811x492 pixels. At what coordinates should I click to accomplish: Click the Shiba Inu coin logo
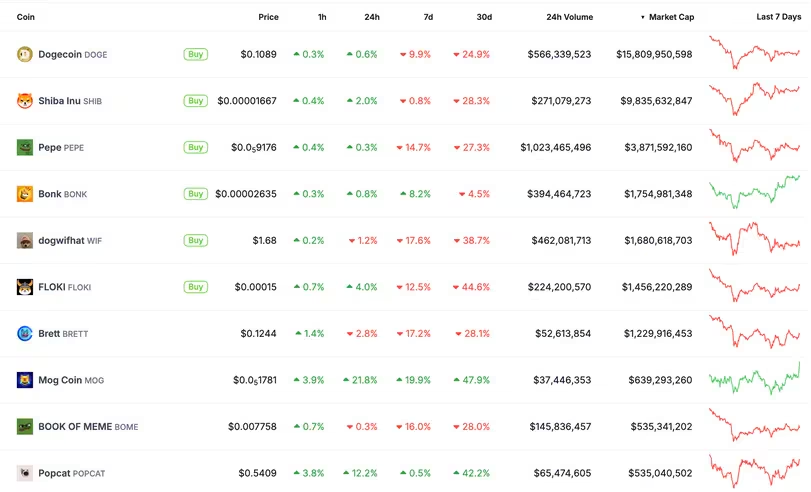pyautogui.click(x=25, y=101)
